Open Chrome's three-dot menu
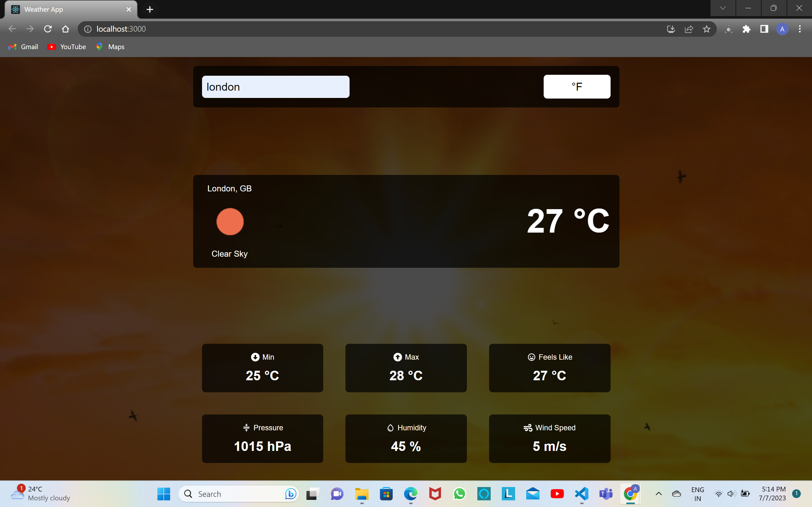Image resolution: width=812 pixels, height=507 pixels. (x=800, y=29)
